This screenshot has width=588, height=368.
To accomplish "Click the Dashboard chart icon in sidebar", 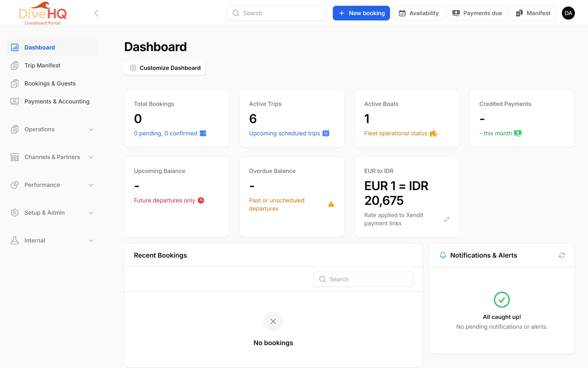I will pyautogui.click(x=14, y=47).
